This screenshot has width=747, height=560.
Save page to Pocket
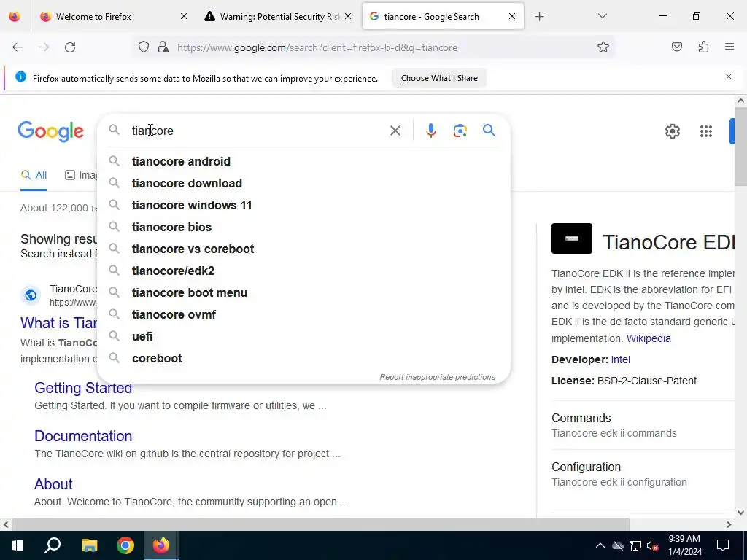coord(676,47)
